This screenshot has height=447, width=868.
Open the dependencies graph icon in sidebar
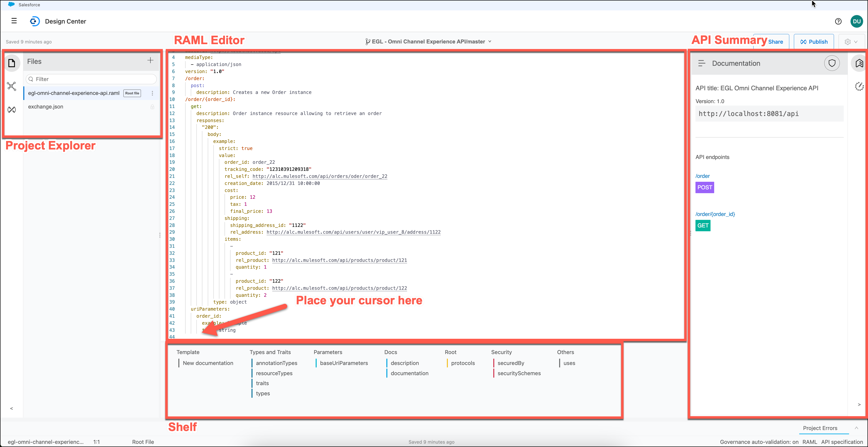tap(12, 86)
